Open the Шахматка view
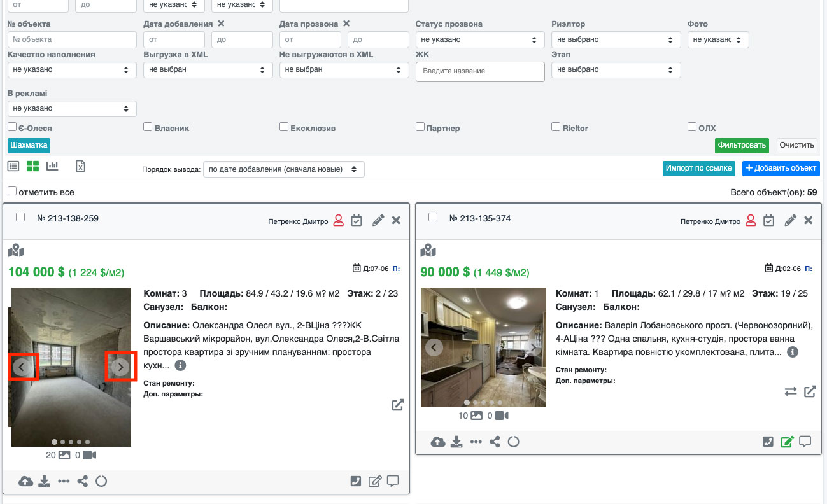Screen dimensions: 827x504 click(29, 145)
